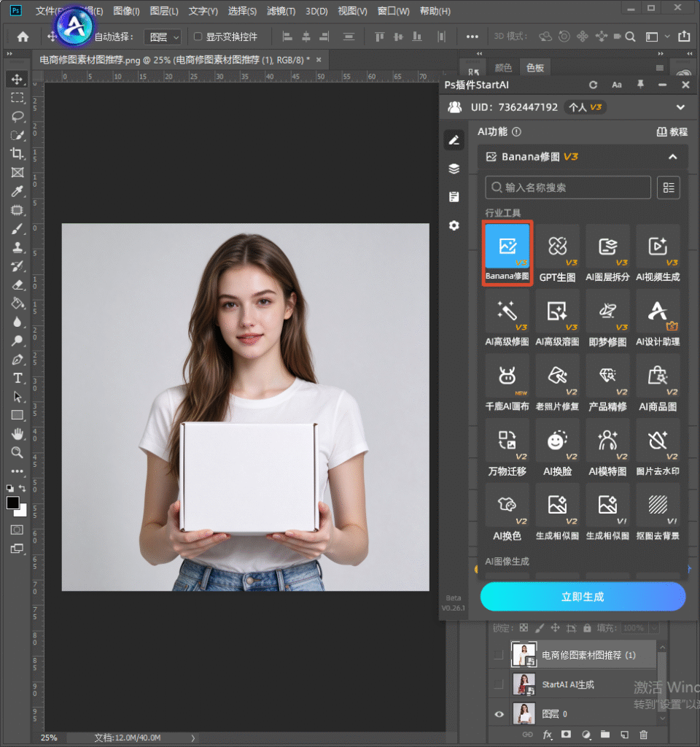Open the 窗口(W) menu
The height and width of the screenshot is (747, 700).
point(393,11)
